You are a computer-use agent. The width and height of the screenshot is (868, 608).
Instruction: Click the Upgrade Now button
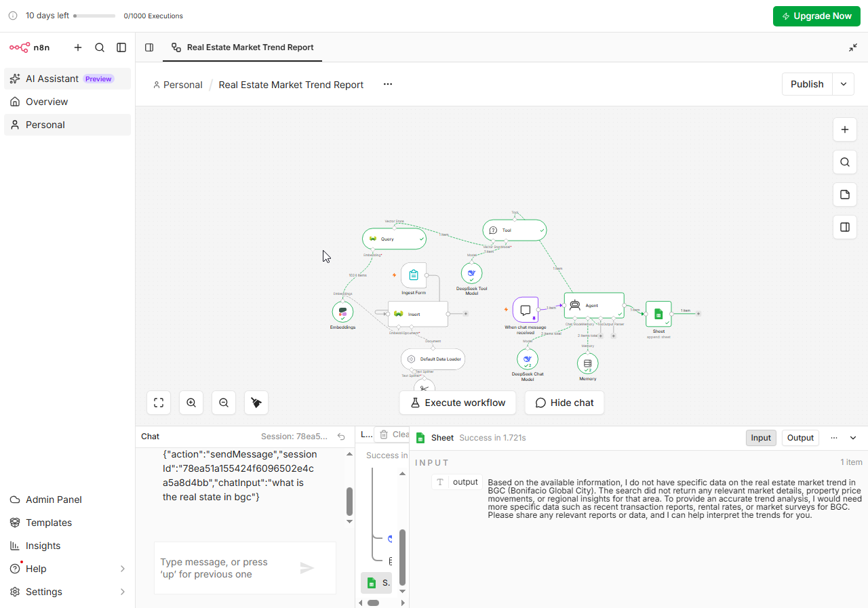click(816, 16)
